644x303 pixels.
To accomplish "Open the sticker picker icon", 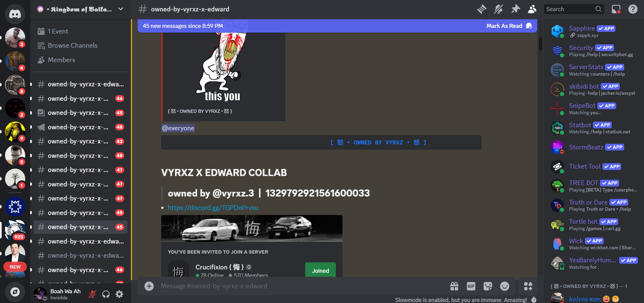I will point(488,286).
